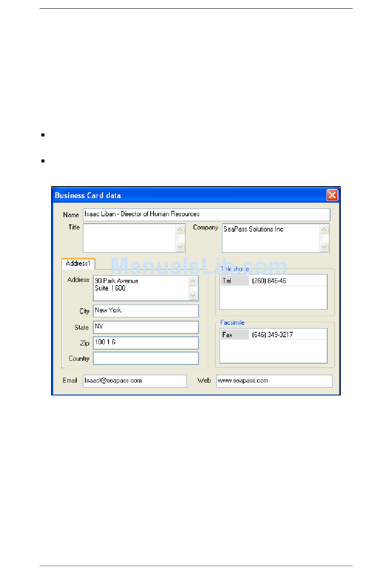Click the Zip code field

146,343
